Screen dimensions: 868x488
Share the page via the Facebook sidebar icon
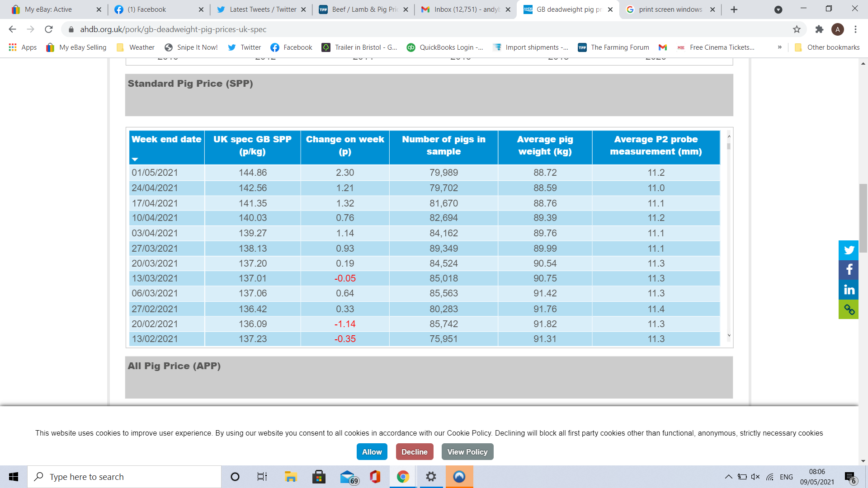click(x=849, y=270)
